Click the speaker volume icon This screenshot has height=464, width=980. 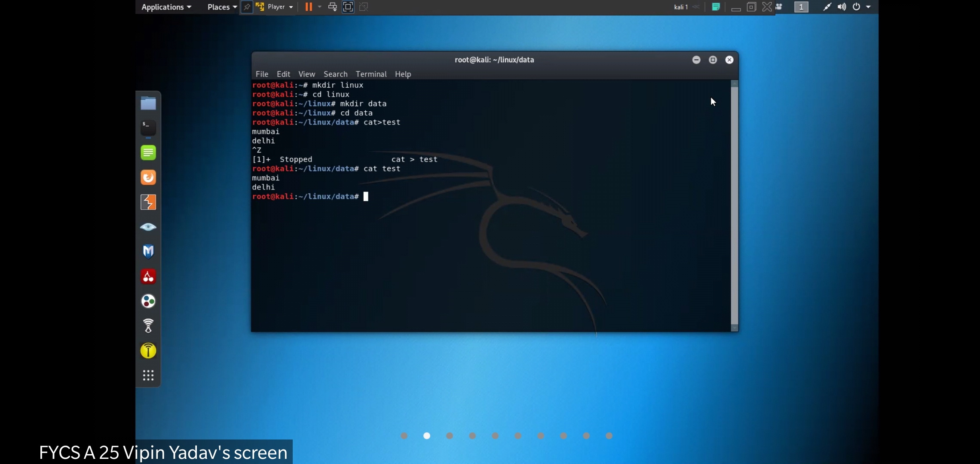click(842, 7)
